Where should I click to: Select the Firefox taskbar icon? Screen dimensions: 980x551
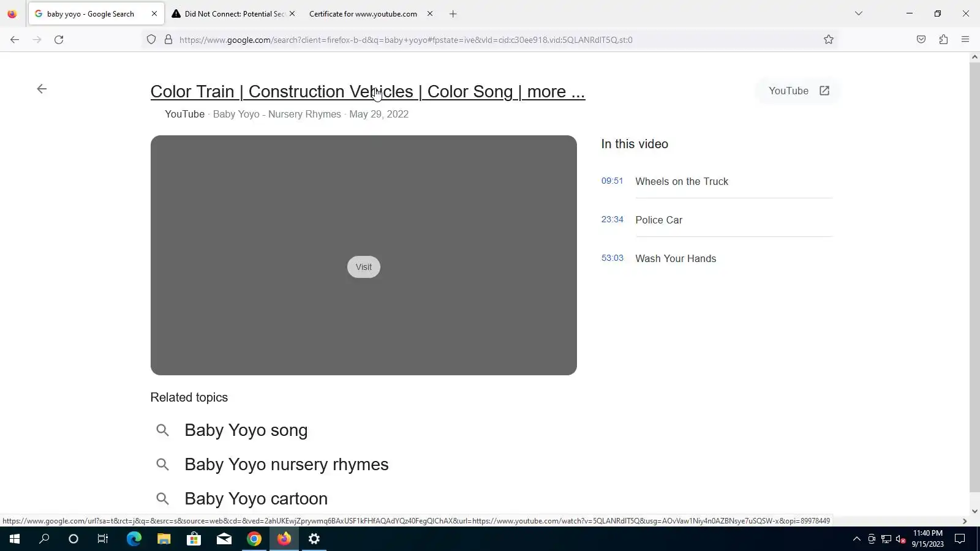click(x=284, y=539)
